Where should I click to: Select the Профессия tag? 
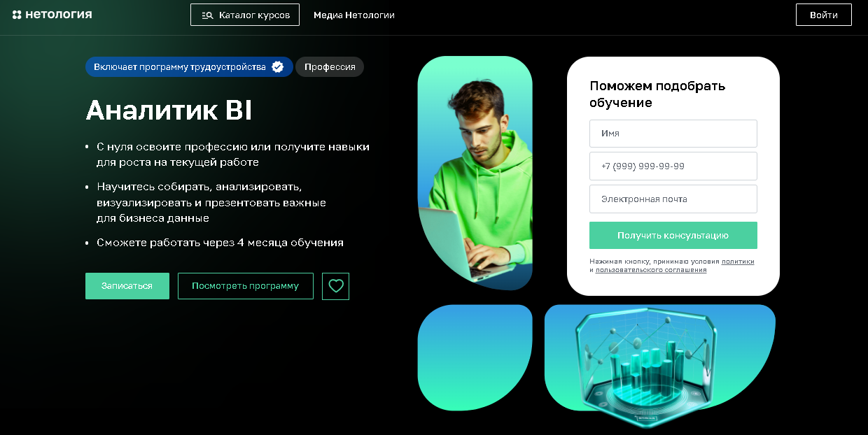coord(330,67)
